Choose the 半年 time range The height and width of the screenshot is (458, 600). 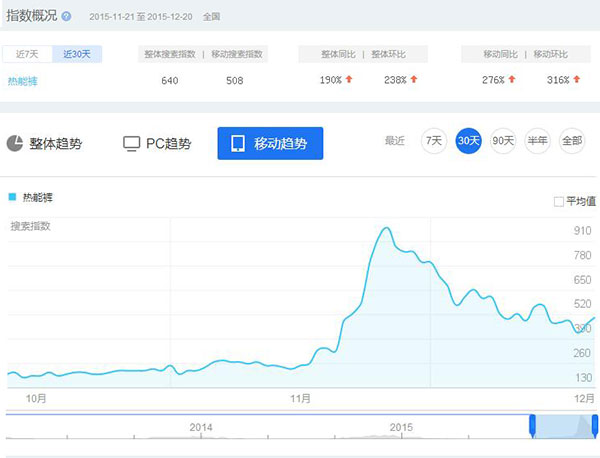pos(537,141)
